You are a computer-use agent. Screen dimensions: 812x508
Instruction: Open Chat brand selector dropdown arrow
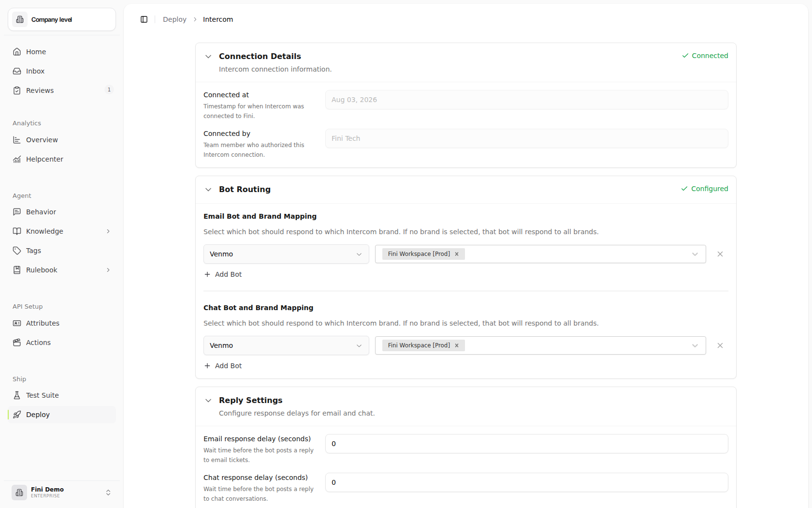pyautogui.click(x=695, y=345)
